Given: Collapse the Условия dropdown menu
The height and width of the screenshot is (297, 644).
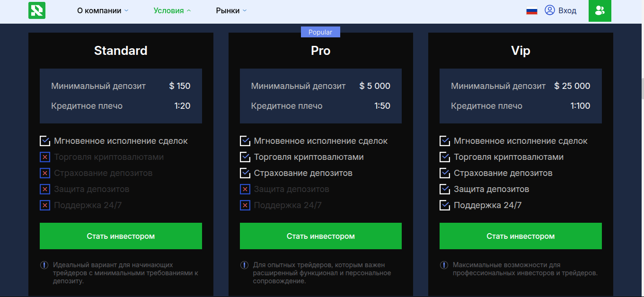Looking at the screenshot, I should coord(172,10).
